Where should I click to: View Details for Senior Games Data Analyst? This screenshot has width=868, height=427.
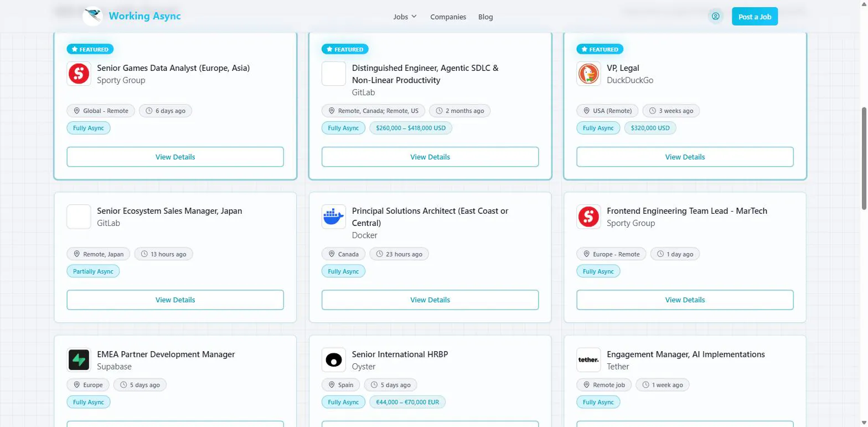click(175, 157)
